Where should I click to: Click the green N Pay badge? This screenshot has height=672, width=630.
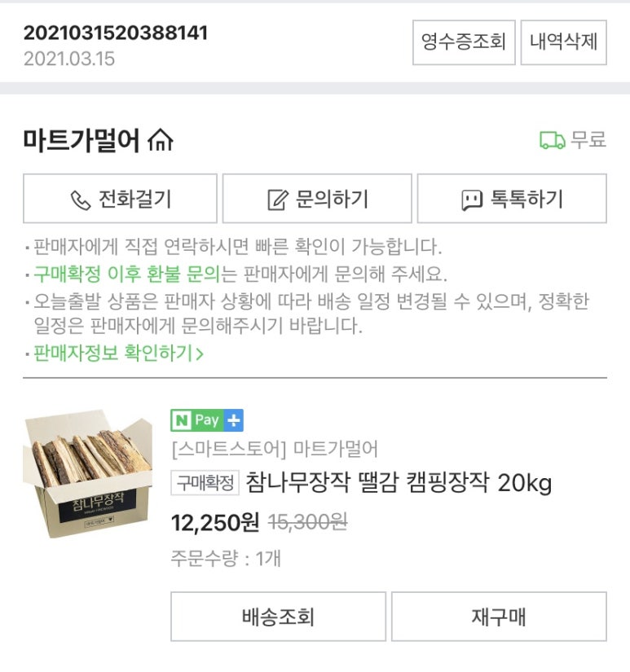point(196,420)
